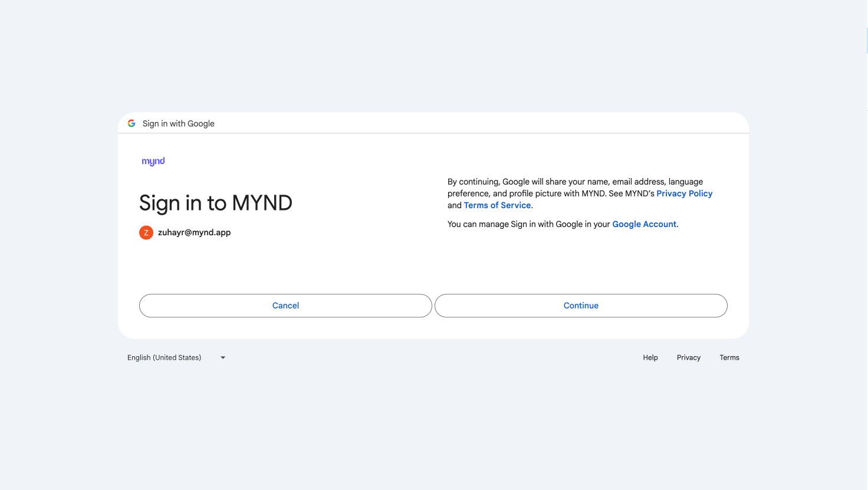Open the language dropdown arrow
Viewport: 868px width, 490px height.
pos(223,357)
